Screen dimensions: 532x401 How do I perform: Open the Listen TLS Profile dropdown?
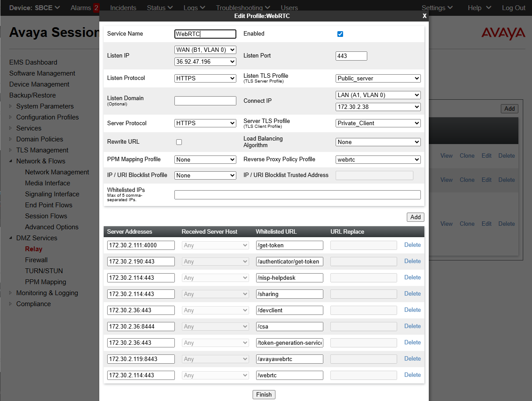click(378, 79)
